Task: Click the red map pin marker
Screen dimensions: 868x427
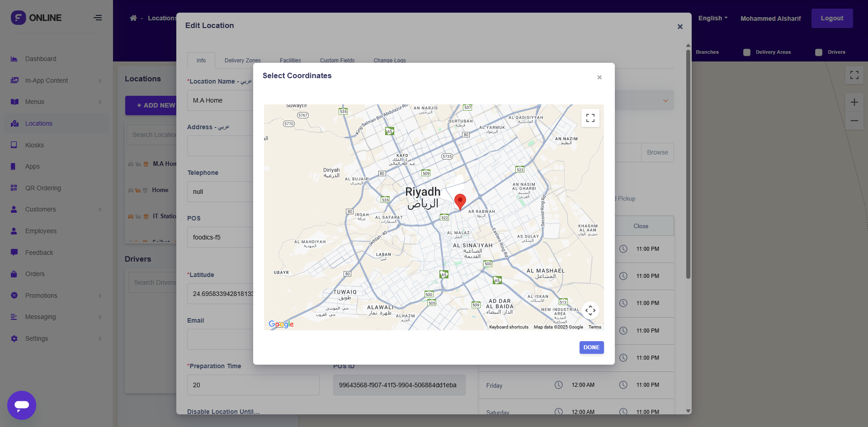Action: pos(460,201)
